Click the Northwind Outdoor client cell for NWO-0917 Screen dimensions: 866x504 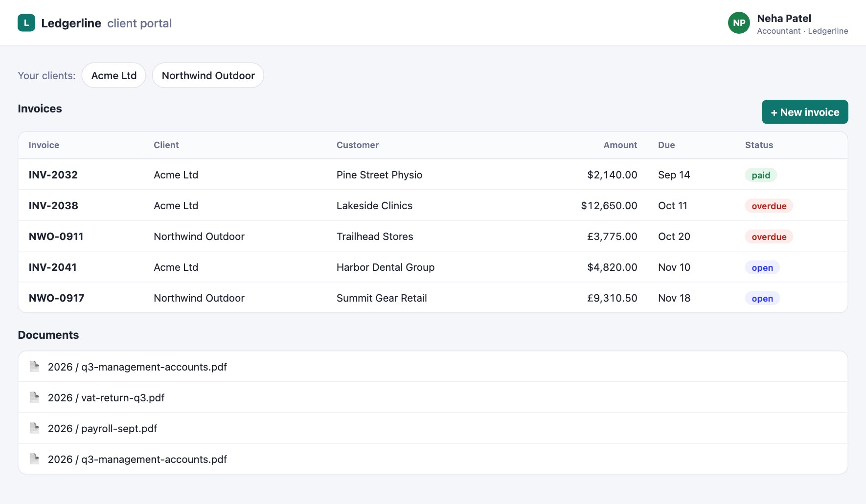(199, 298)
